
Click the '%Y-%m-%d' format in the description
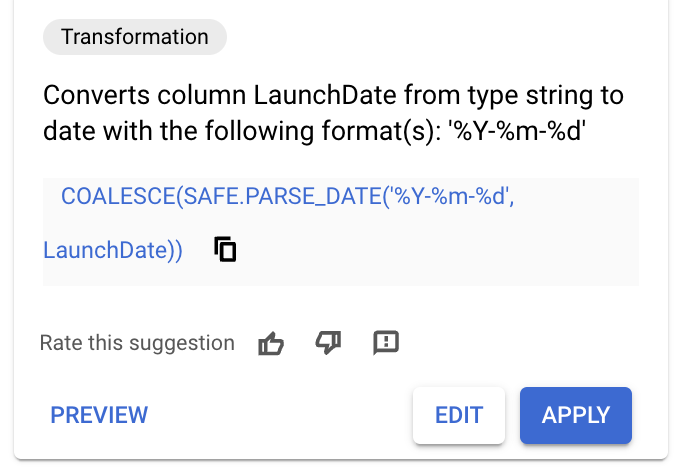[x=520, y=130]
